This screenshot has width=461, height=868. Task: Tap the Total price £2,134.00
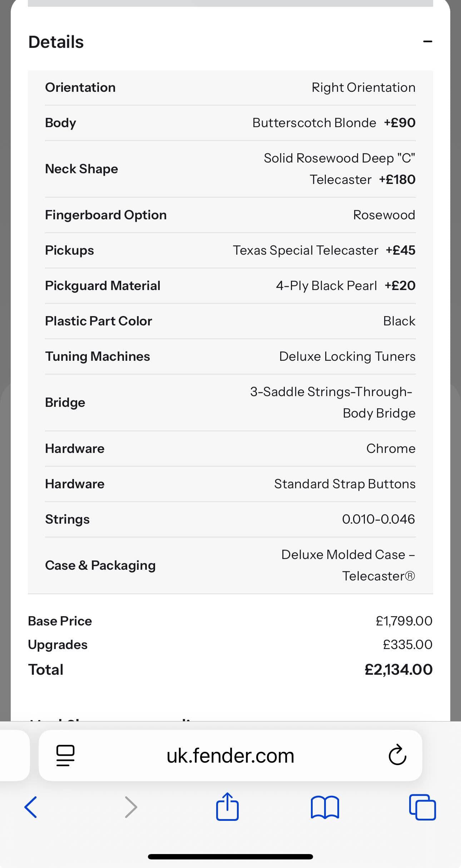[x=398, y=669]
